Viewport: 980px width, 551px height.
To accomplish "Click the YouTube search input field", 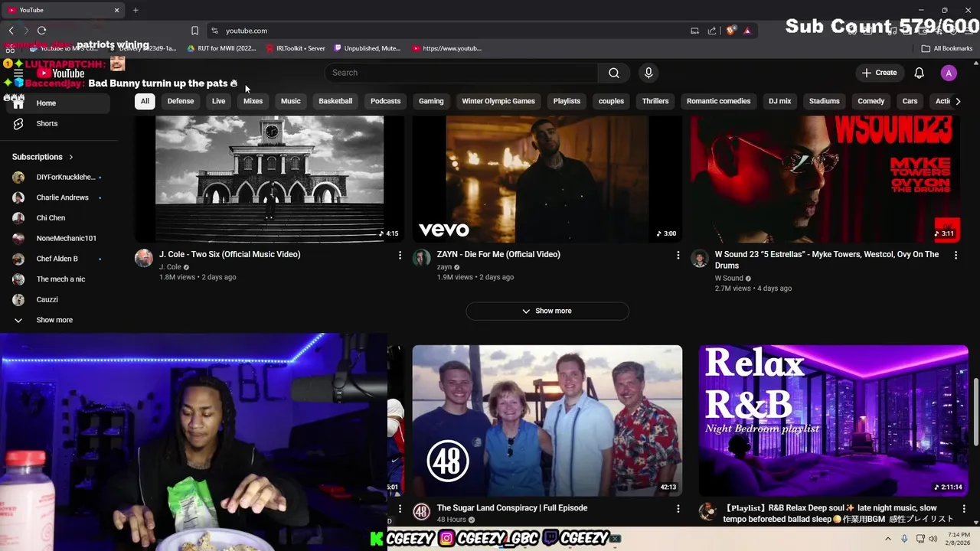I will coord(462,73).
